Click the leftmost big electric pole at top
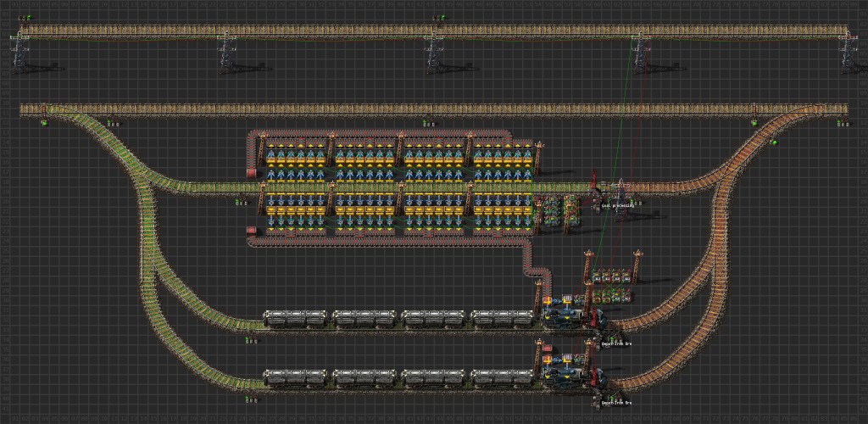 pos(19,51)
